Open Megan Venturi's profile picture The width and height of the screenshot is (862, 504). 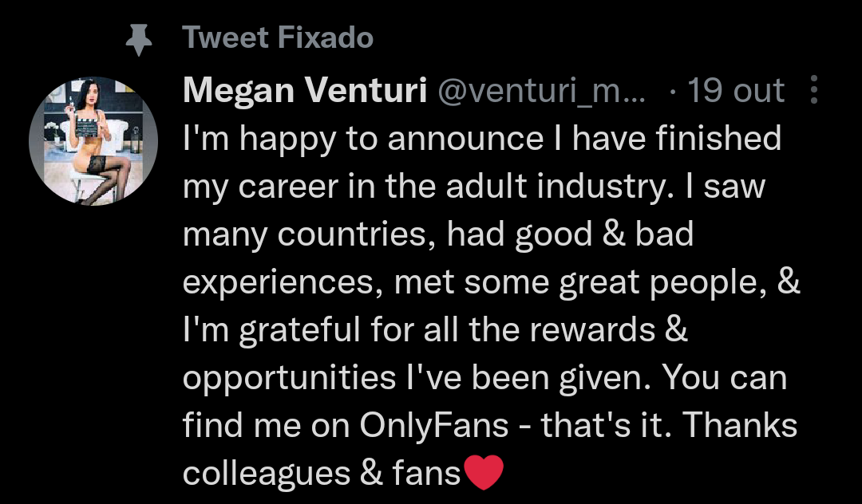pyautogui.click(x=93, y=142)
